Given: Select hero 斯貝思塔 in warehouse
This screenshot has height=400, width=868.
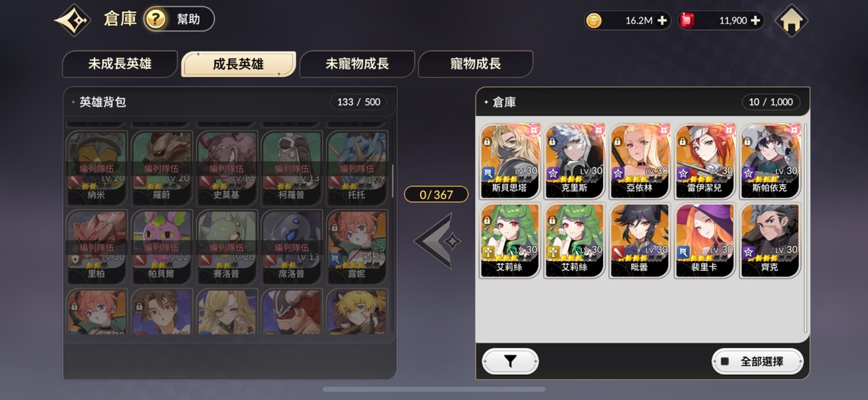Looking at the screenshot, I should (x=509, y=161).
